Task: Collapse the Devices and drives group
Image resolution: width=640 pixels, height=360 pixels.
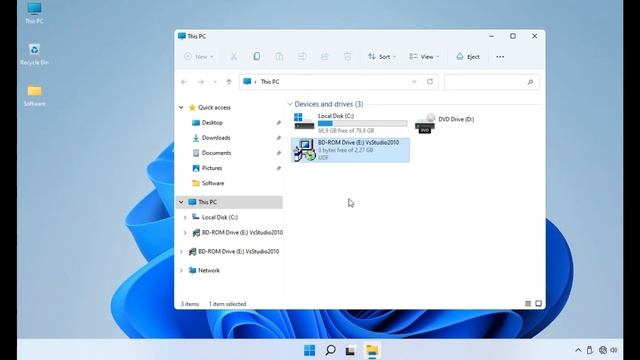Action: [x=290, y=104]
